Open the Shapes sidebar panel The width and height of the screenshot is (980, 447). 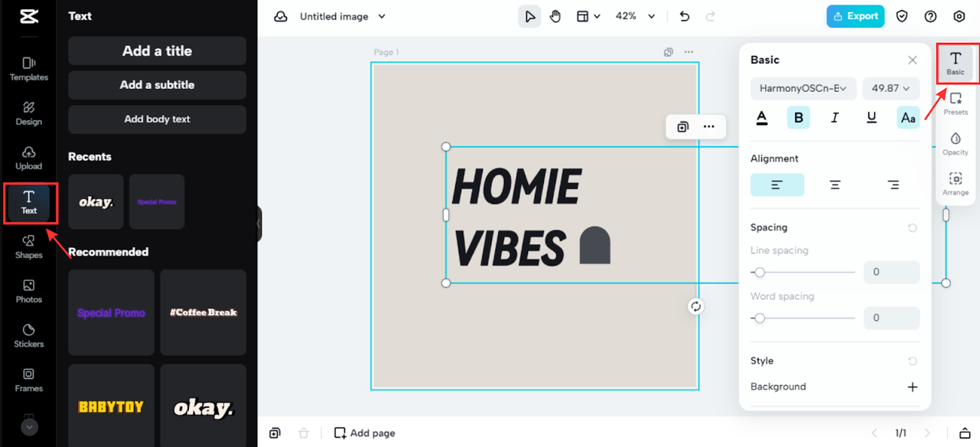pos(29,246)
